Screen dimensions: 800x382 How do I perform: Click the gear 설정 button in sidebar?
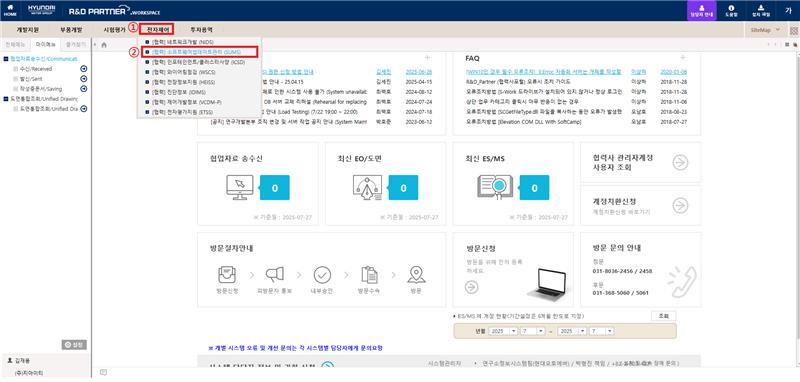coord(74,345)
